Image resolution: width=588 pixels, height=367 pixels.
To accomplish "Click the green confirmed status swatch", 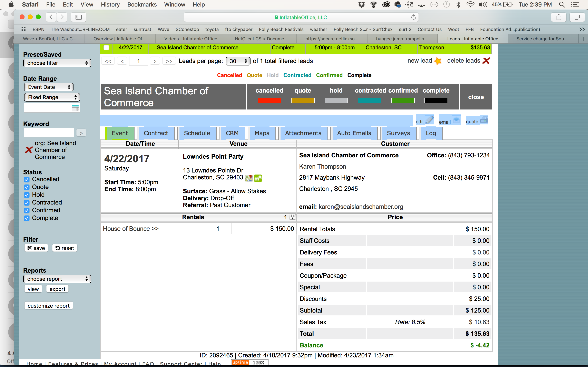I will tap(403, 101).
